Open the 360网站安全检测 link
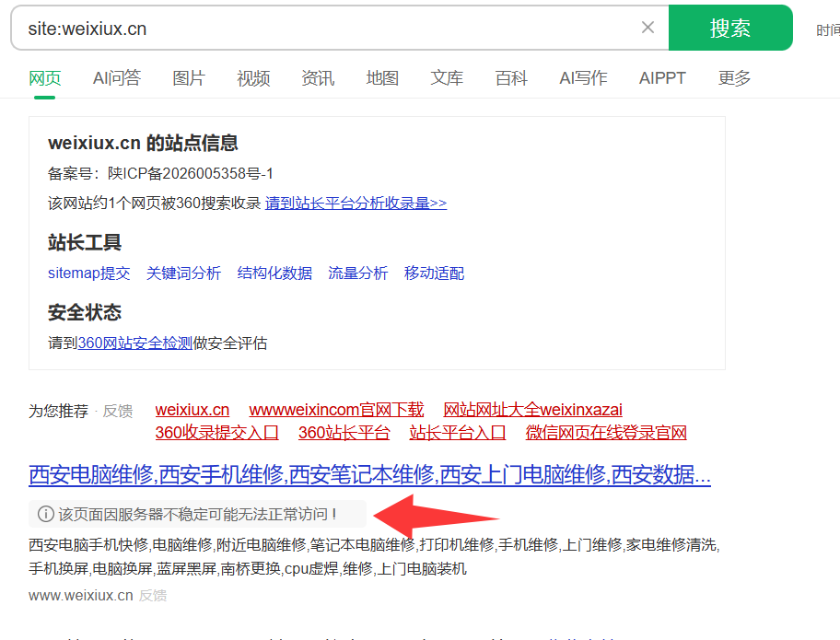The height and width of the screenshot is (640, 840). pyautogui.click(x=135, y=343)
